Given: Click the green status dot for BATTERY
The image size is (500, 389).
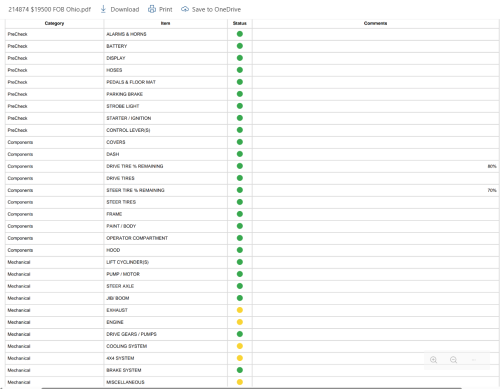Looking at the screenshot, I should click(x=240, y=46).
